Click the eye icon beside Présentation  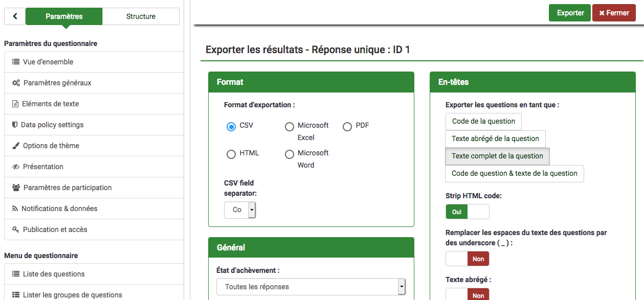pyautogui.click(x=16, y=167)
